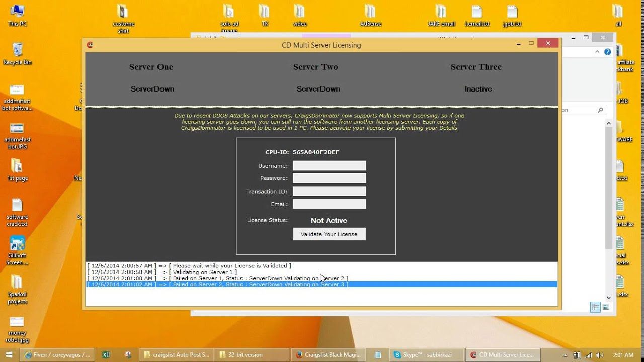
Task: Click the Email input field
Action: pos(329,204)
